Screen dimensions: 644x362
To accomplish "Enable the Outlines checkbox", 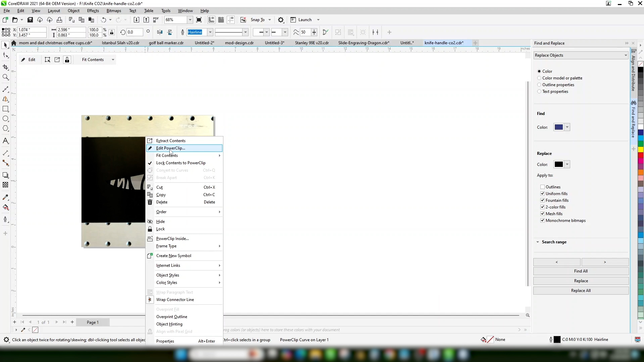I will pos(542,187).
